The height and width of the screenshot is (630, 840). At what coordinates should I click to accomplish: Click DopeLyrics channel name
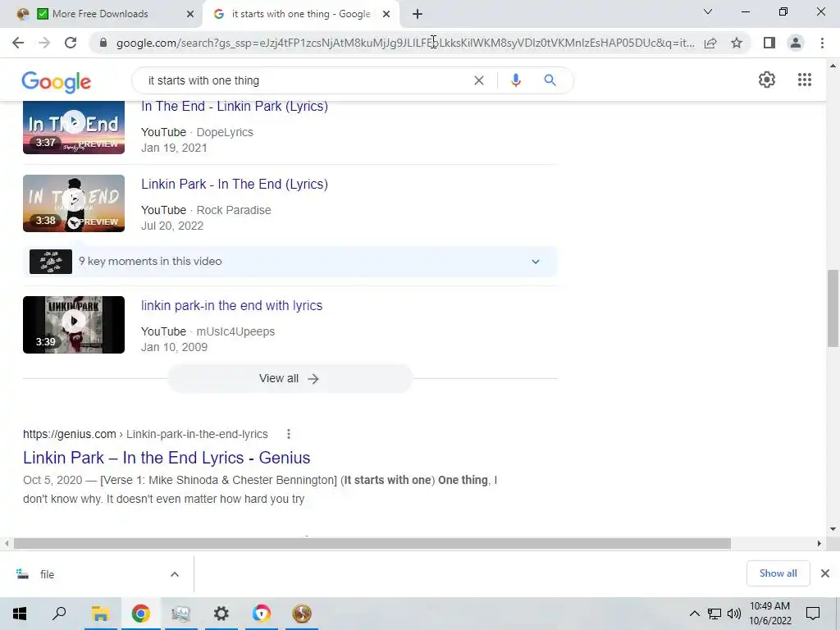pyautogui.click(x=225, y=132)
